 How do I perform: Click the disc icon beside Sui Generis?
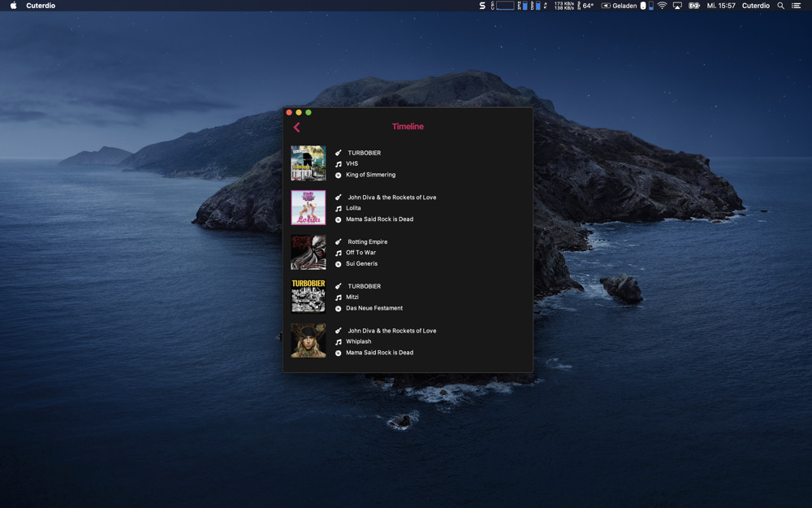[x=339, y=264]
